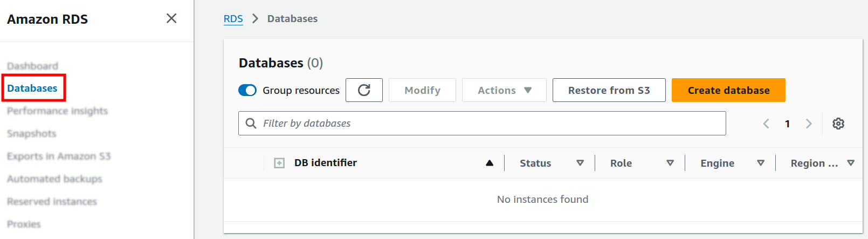Sort by DB identifier ascending arrow
Image resolution: width=868 pixels, height=239 pixels.
pyautogui.click(x=489, y=163)
